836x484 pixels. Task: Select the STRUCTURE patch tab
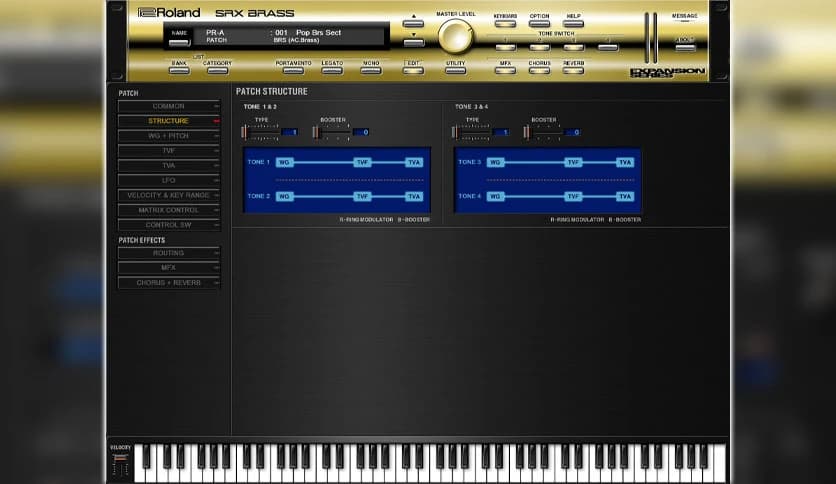click(168, 121)
